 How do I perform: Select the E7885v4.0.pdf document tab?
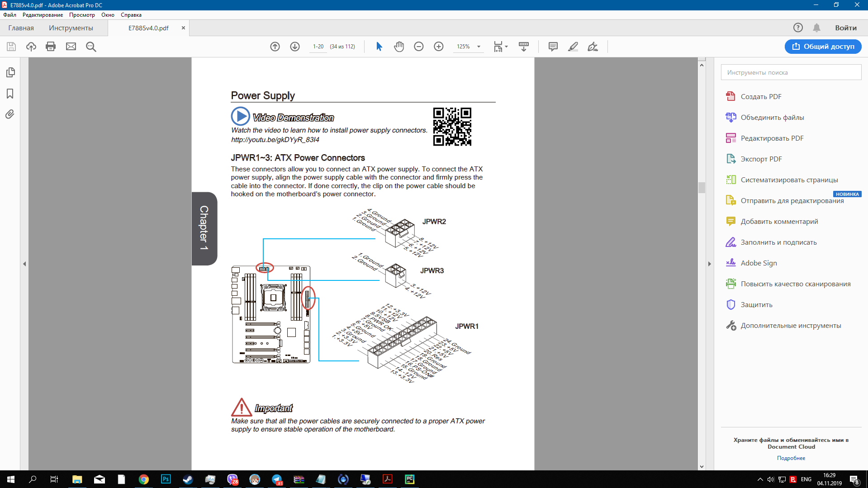(x=148, y=28)
